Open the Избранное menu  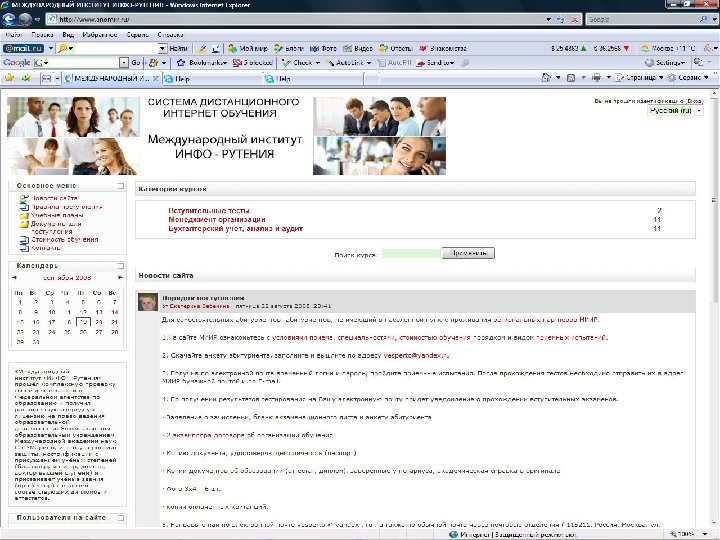[x=100, y=35]
